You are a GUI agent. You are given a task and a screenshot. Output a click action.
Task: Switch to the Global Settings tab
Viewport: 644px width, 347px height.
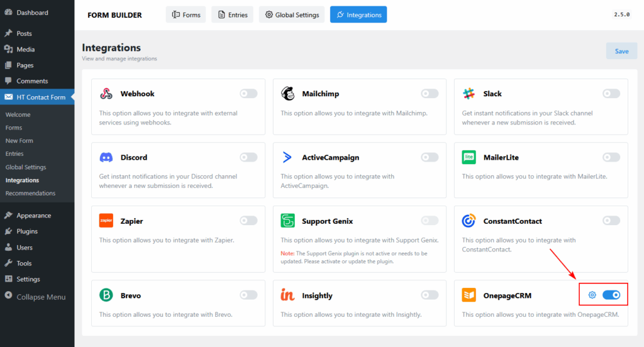coord(292,14)
